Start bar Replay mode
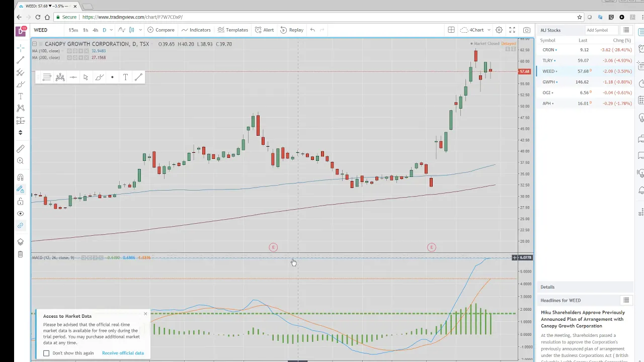The width and height of the screenshot is (644, 362). (x=292, y=30)
